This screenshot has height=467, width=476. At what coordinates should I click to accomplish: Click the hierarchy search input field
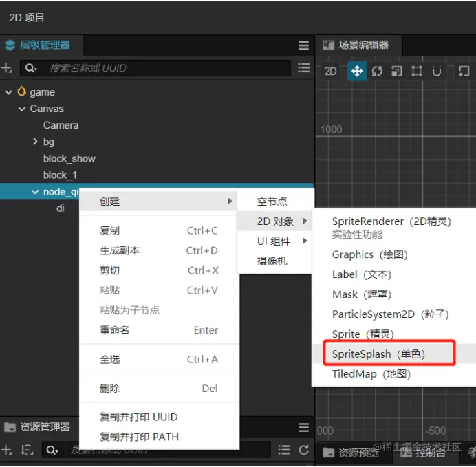point(155,68)
